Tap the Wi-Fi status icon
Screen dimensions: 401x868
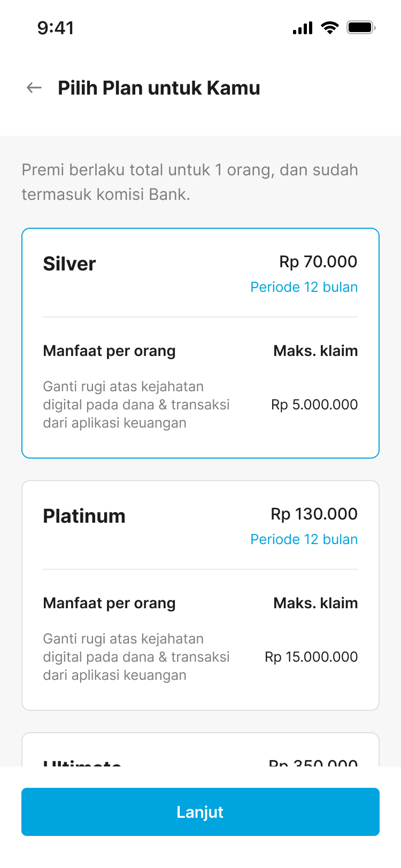point(330,27)
